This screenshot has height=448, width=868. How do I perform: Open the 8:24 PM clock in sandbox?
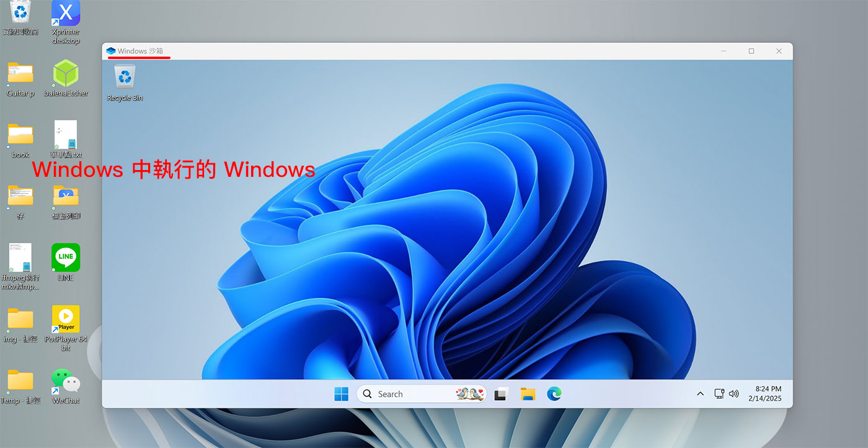[764, 394]
